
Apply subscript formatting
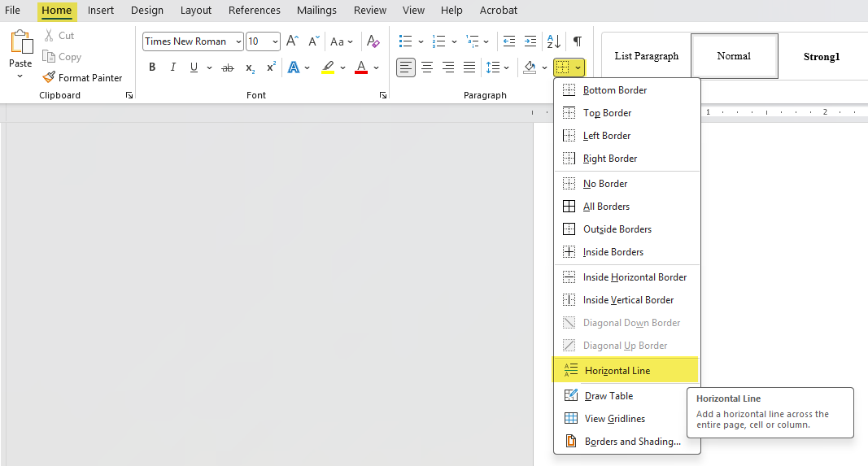[x=251, y=68]
